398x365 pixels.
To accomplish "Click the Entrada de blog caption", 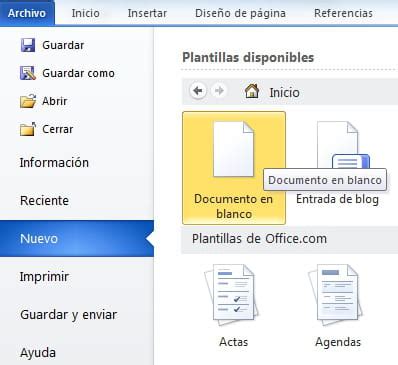I will [x=337, y=199].
